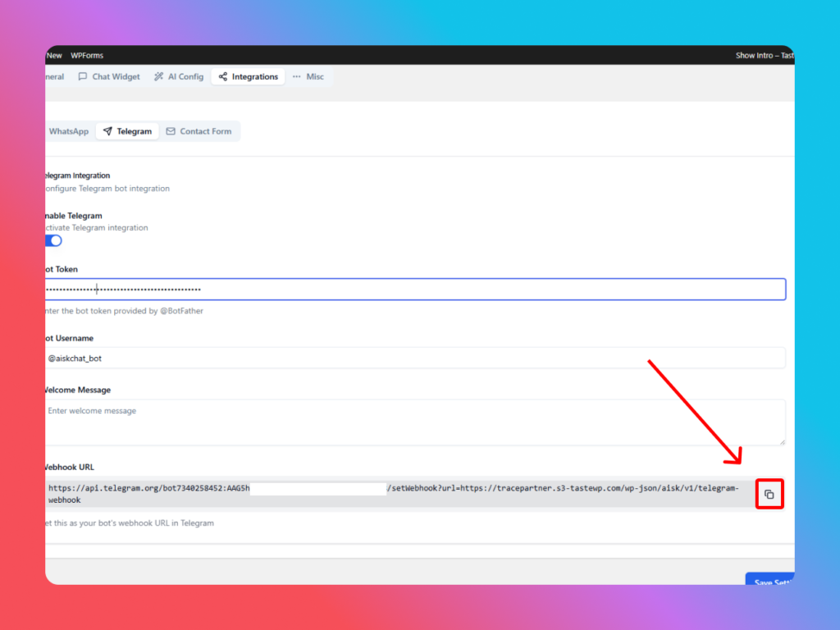The width and height of the screenshot is (840, 630).
Task: Copy the Webhook URL with copy icon
Action: click(769, 494)
